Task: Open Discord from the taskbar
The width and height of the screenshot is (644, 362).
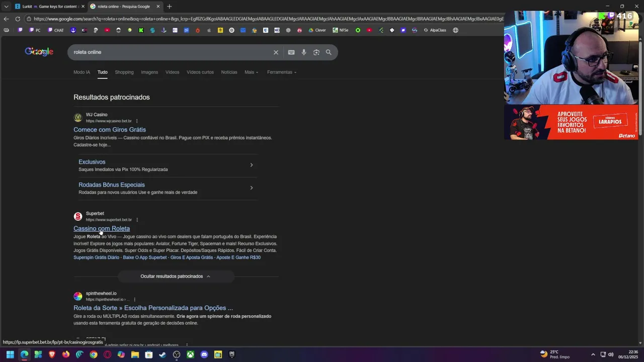Action: (204, 354)
